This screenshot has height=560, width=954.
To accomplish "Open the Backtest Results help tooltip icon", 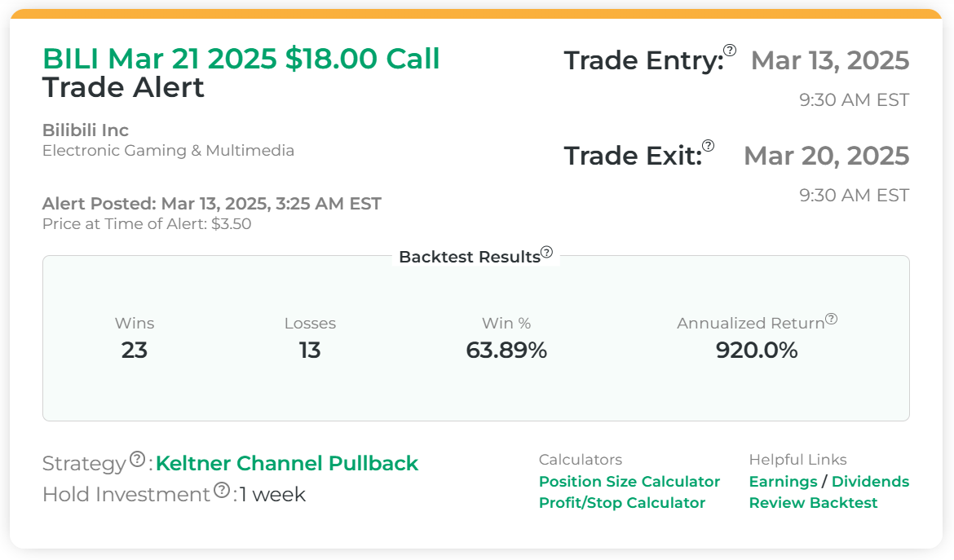I will pyautogui.click(x=546, y=253).
